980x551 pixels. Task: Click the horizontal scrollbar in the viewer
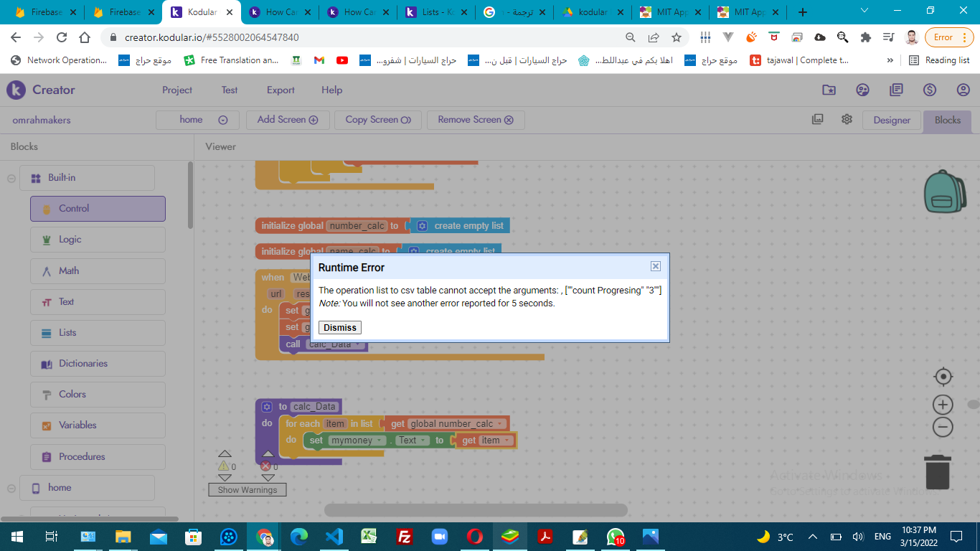point(476,510)
